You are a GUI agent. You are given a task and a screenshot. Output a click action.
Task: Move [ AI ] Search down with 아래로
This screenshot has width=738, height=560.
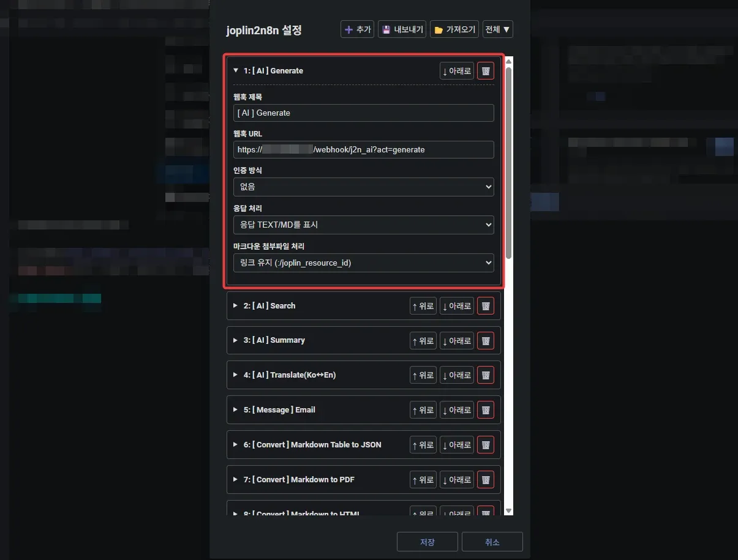457,306
